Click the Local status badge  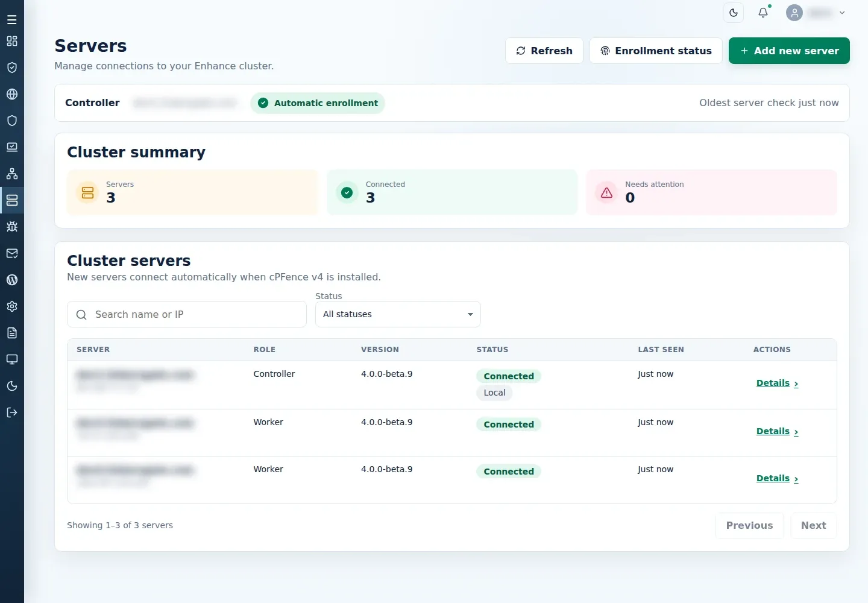point(494,393)
